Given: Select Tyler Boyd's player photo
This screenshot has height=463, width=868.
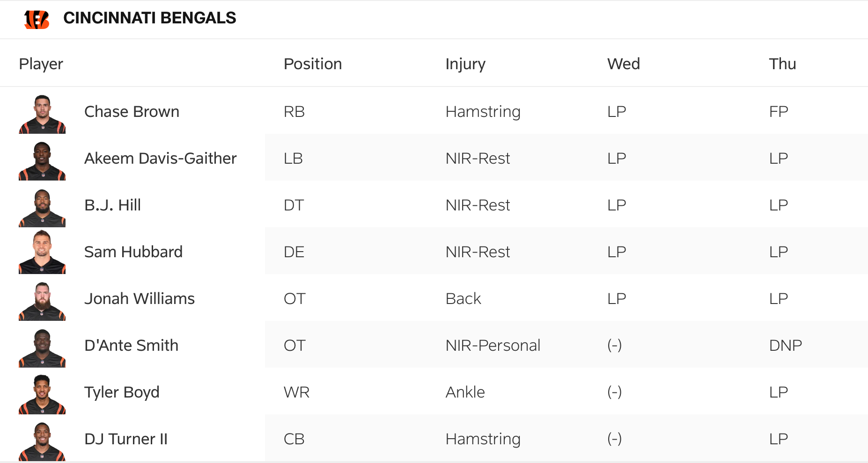Looking at the screenshot, I should [42, 395].
